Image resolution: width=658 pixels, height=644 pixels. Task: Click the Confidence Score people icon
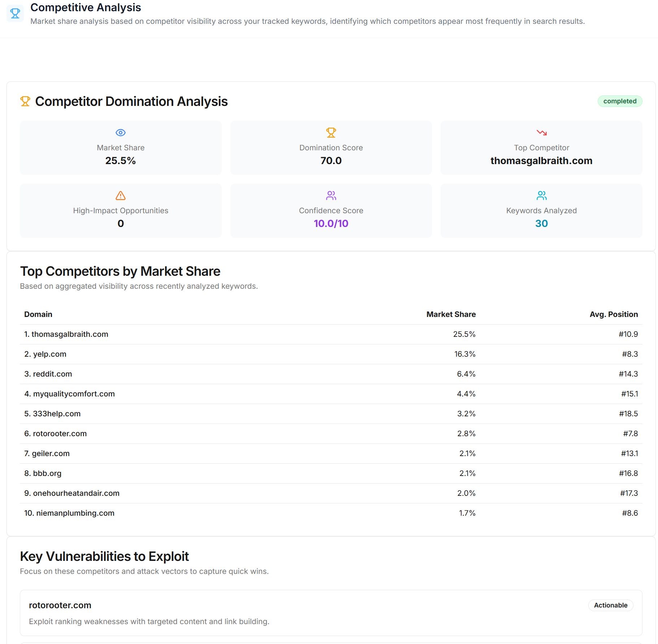[x=331, y=196]
